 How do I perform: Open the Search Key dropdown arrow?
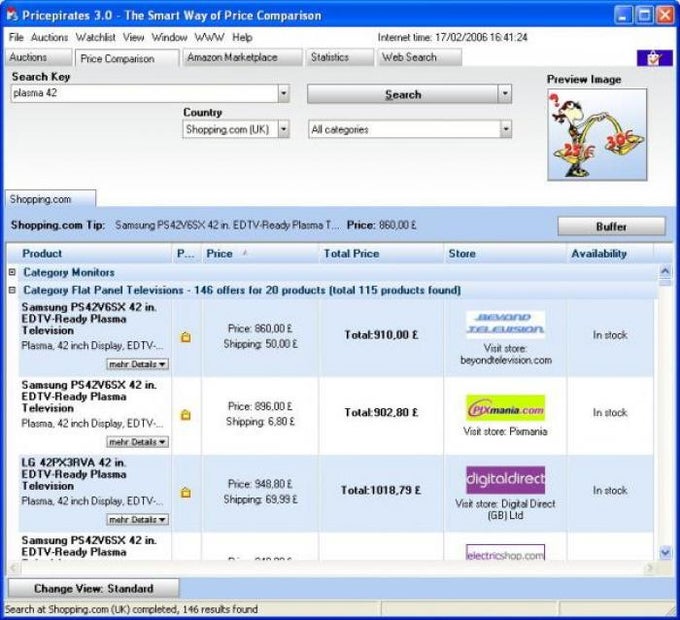point(284,93)
